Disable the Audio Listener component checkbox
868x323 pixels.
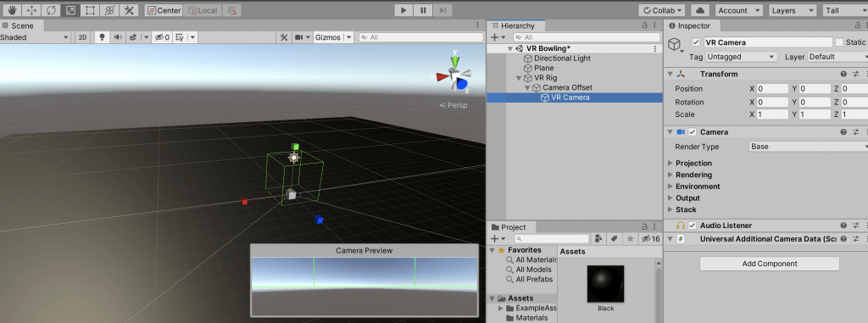(692, 226)
